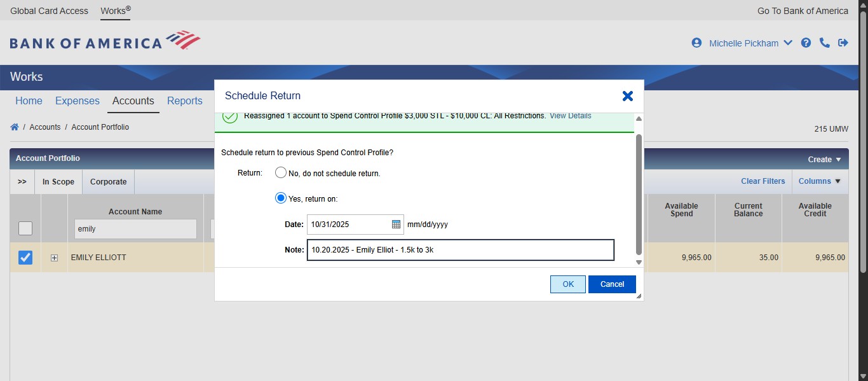Select 'No, do not schedule return' option
Screen dimensions: 868x381
coord(280,173)
